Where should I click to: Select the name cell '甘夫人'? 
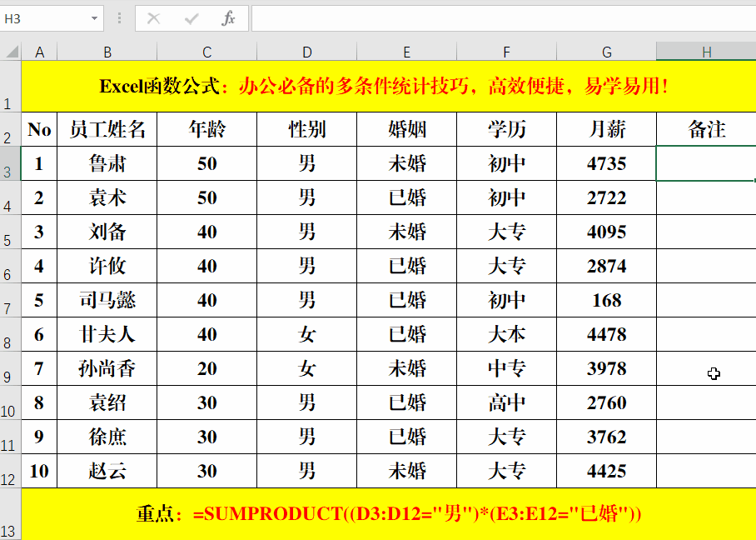coord(107,334)
